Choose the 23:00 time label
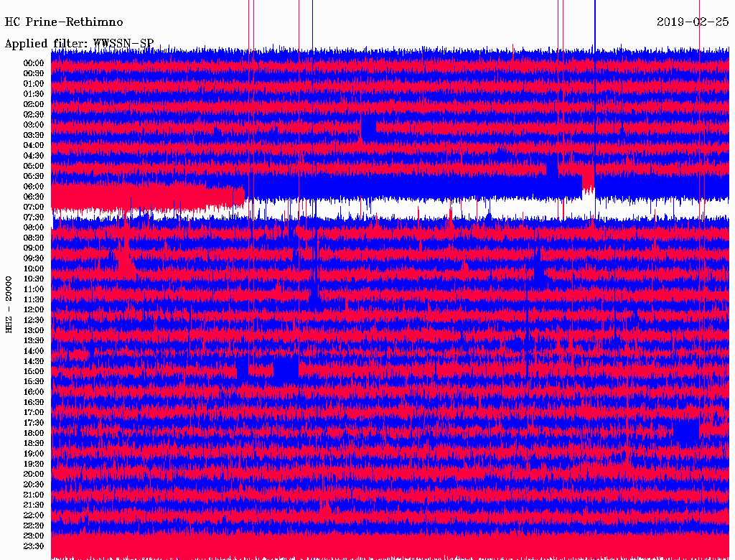This screenshot has width=735, height=560. click(x=34, y=536)
